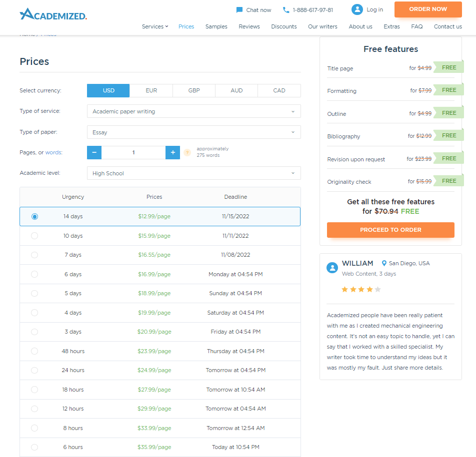This screenshot has height=457, width=476.
Task: Click the Originality check feature
Action: (x=349, y=182)
